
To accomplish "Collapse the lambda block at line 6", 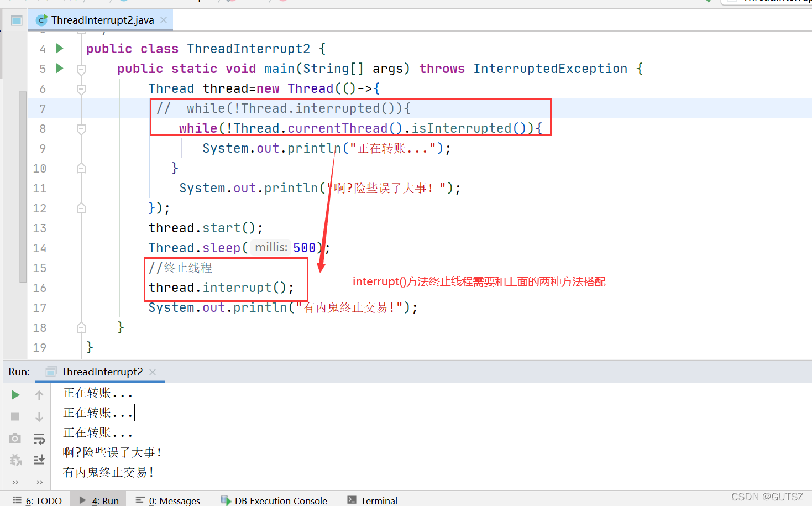I will [x=81, y=89].
